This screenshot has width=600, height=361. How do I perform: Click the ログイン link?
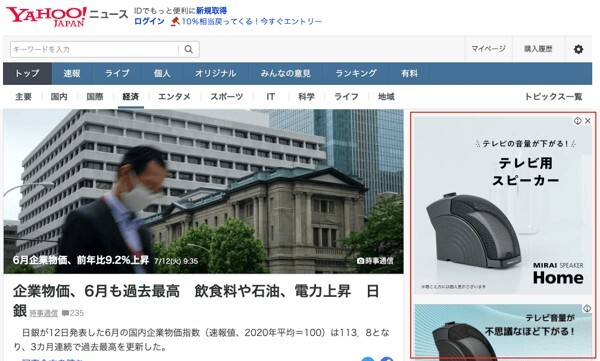149,22
